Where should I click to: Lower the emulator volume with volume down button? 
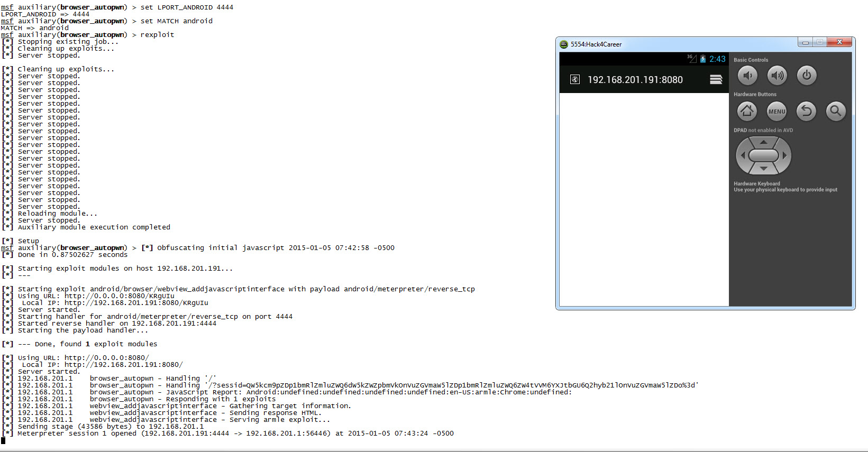tap(747, 76)
